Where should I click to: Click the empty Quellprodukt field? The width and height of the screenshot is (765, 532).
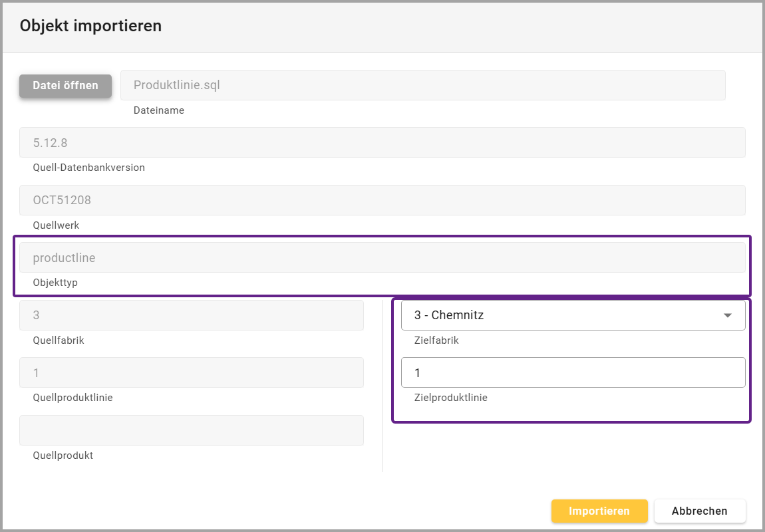coord(192,430)
